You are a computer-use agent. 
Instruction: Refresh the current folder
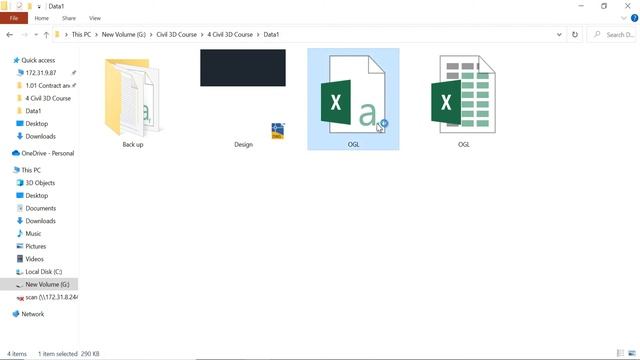575,35
